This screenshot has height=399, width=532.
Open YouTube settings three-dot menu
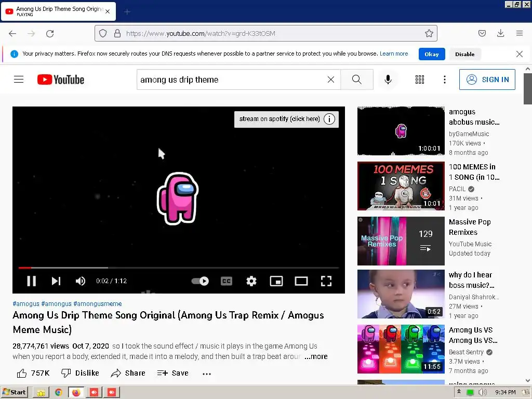[x=445, y=79]
